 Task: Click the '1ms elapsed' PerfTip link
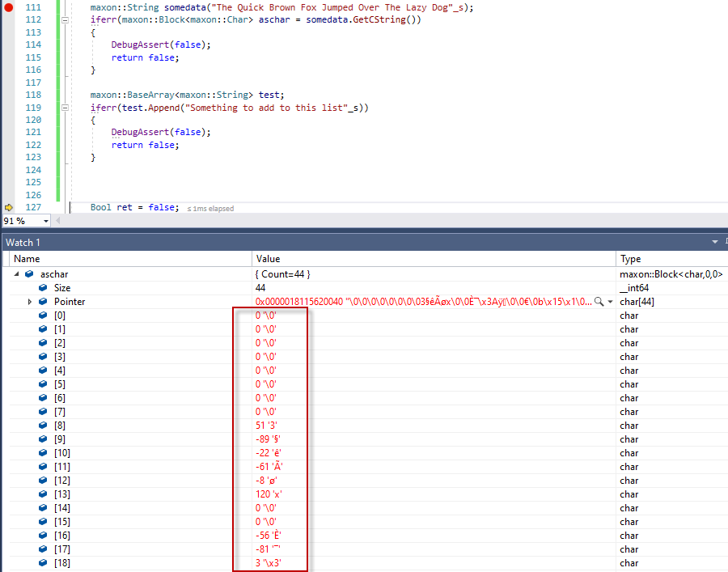[210, 209]
